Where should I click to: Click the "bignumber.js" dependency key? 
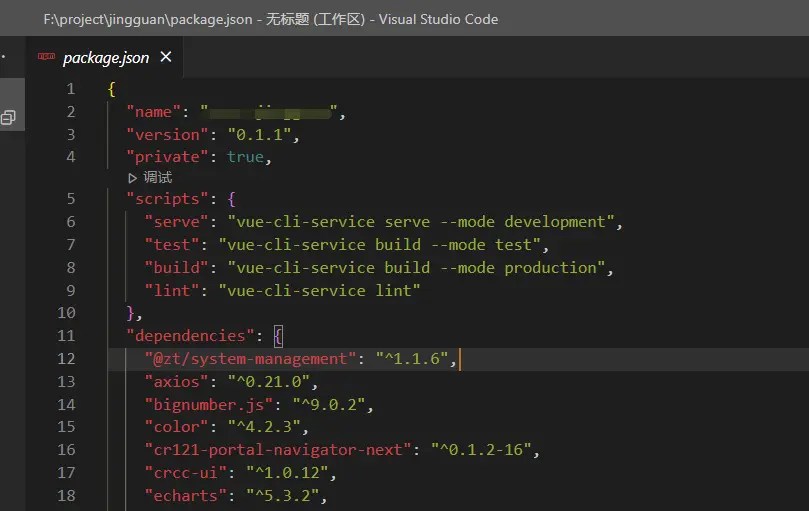(x=209, y=405)
